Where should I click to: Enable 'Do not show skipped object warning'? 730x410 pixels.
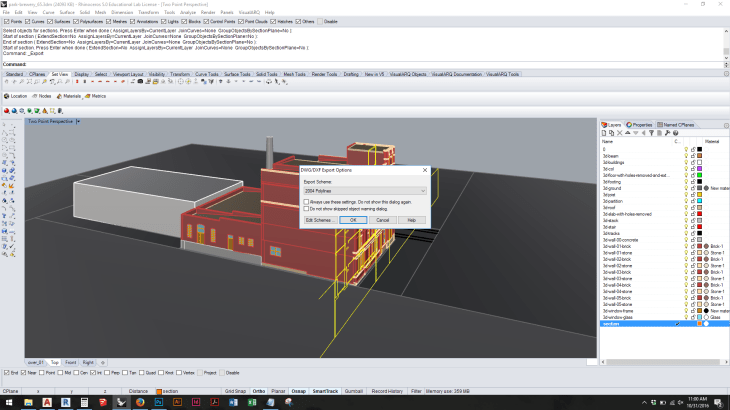click(x=305, y=208)
